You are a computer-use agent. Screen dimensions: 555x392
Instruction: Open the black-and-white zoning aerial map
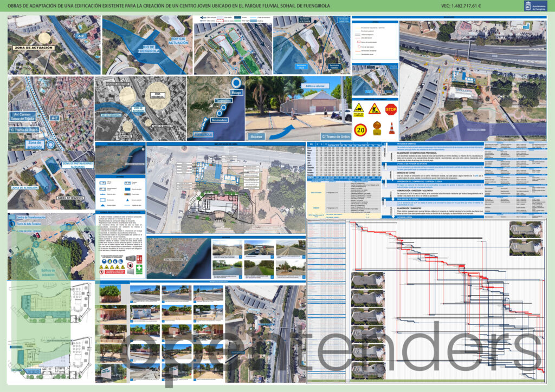pyautogui.click(x=140, y=108)
